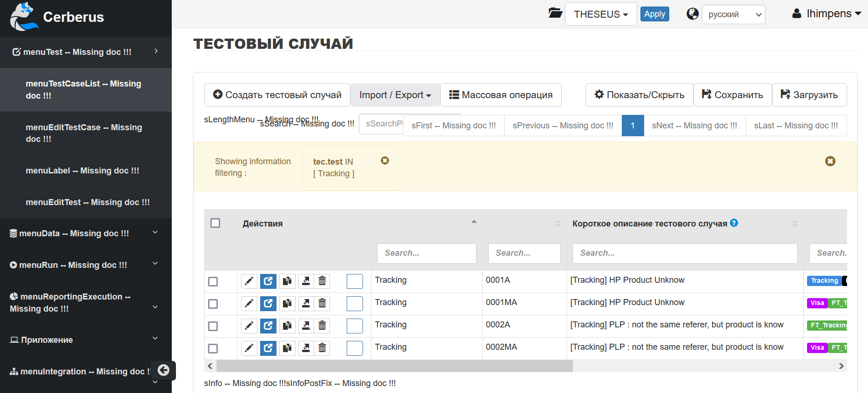Delete test case 0002MA with the trash icon
Viewport: 868px width, 393px height.
[322, 348]
